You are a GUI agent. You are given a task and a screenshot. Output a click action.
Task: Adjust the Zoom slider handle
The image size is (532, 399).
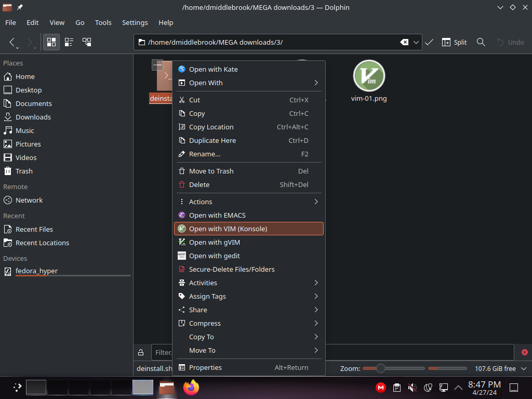click(381, 368)
